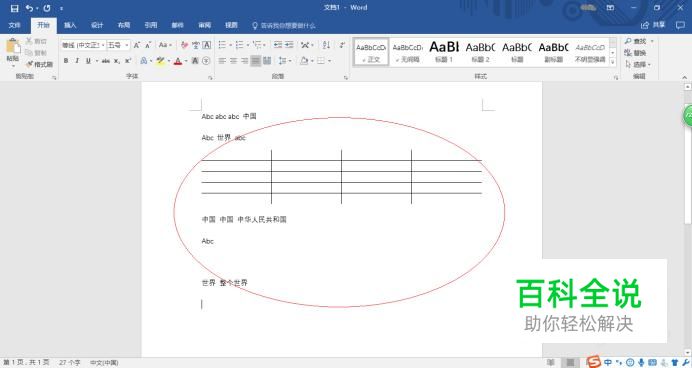Click the show paragraph marks icon

(x=342, y=45)
